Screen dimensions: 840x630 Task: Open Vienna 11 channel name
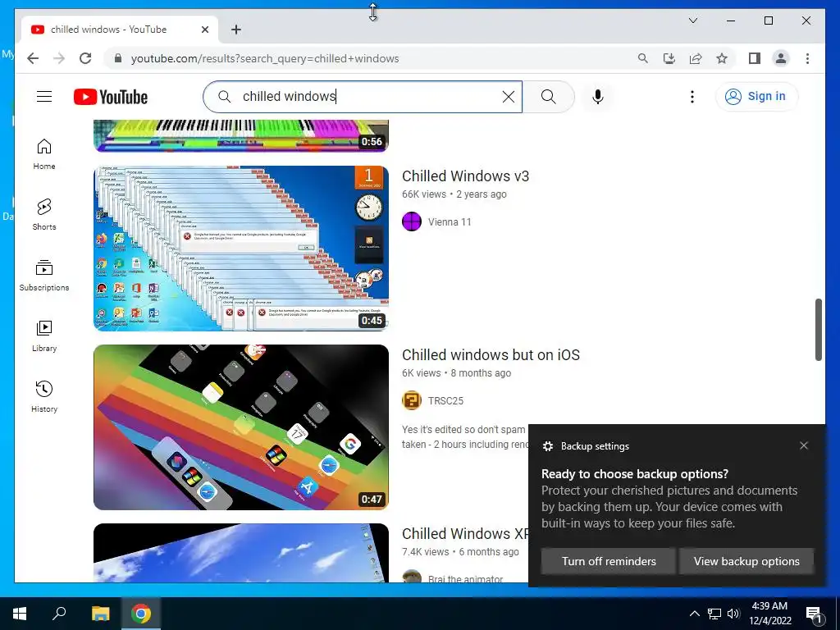[450, 221]
